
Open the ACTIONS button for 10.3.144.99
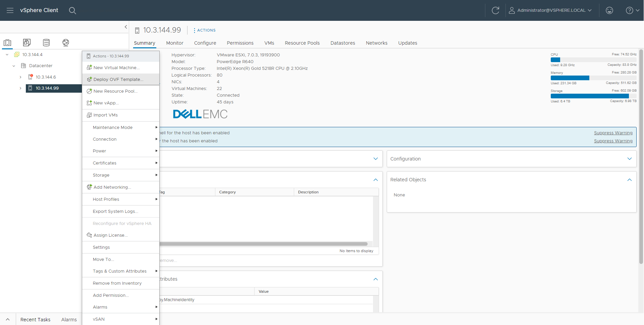point(204,30)
